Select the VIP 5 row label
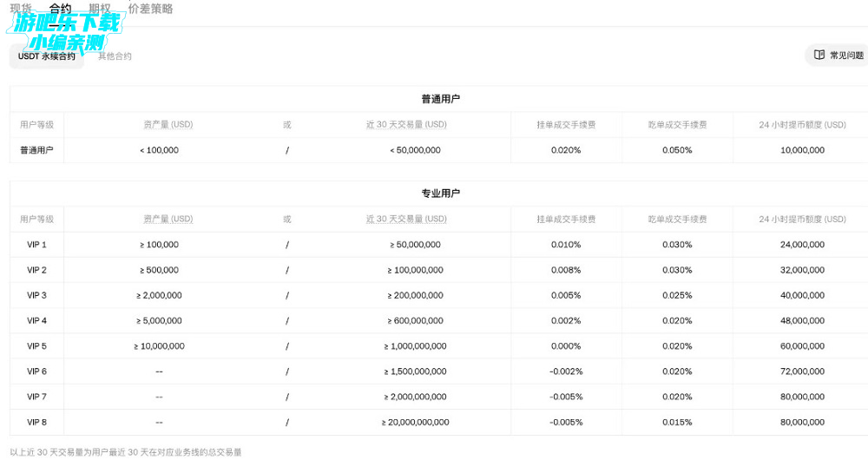 (36, 346)
